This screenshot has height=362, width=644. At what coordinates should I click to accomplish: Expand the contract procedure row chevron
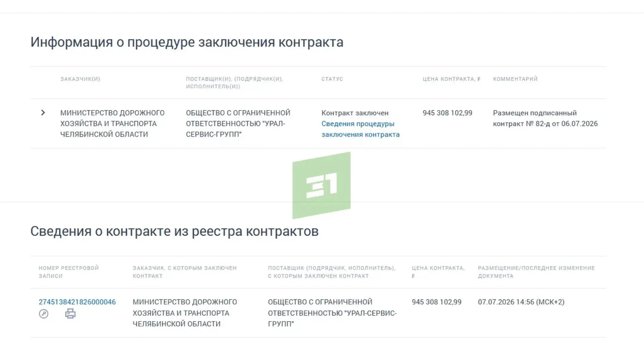tap(43, 113)
